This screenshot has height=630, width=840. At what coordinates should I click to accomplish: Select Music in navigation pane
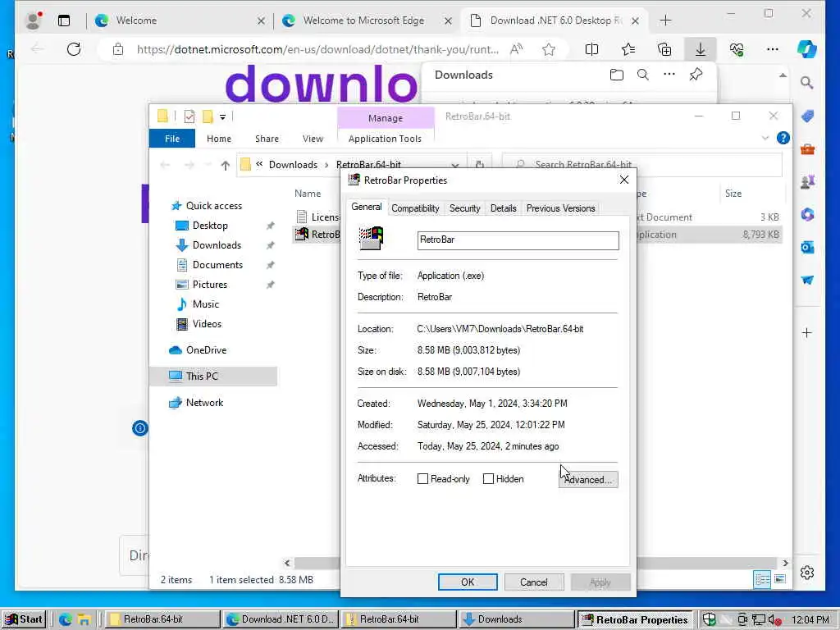206,304
